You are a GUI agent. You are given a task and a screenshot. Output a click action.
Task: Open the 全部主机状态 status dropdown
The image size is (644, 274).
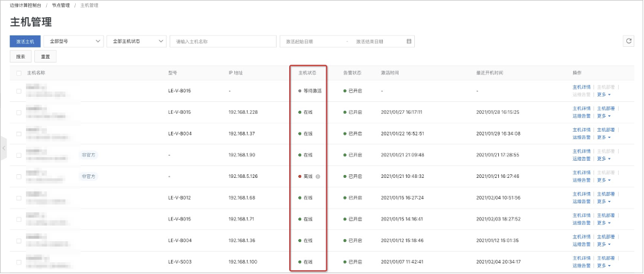pos(136,41)
